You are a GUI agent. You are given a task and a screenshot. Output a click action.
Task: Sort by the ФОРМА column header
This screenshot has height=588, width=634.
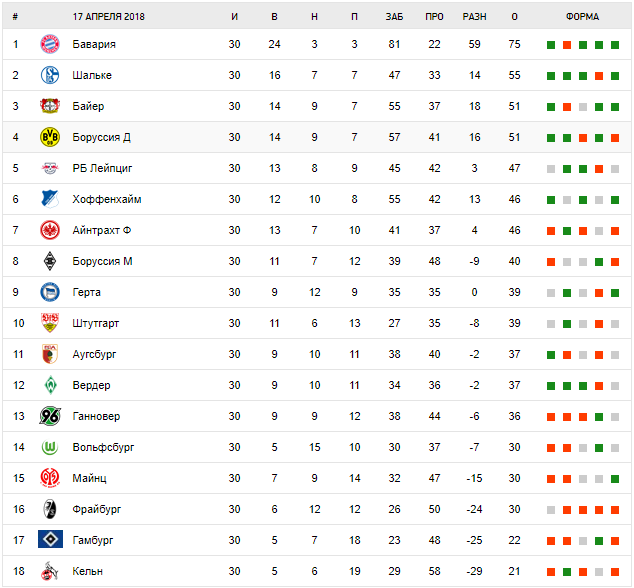pyautogui.click(x=582, y=17)
